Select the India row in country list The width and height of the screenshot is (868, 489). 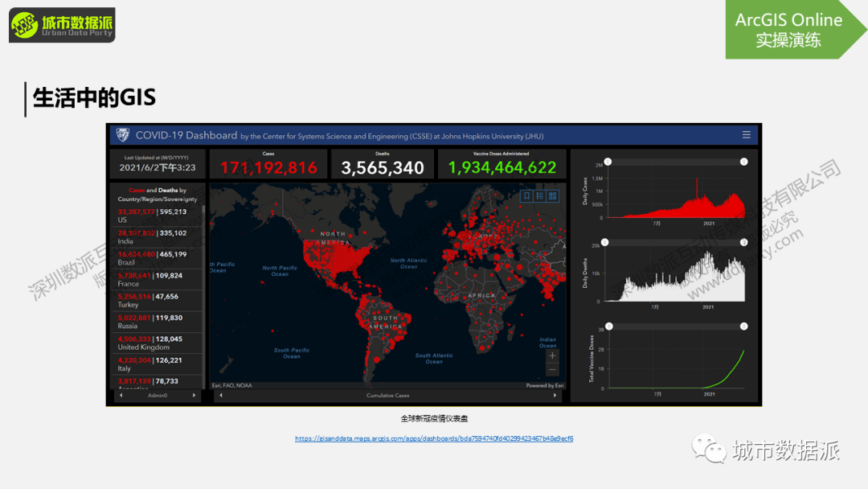(157, 237)
